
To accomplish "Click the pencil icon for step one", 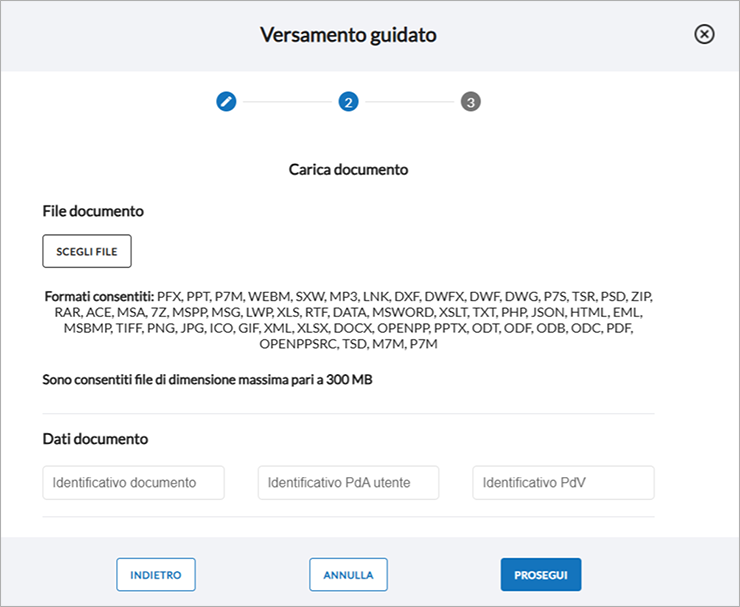I will (x=226, y=101).
